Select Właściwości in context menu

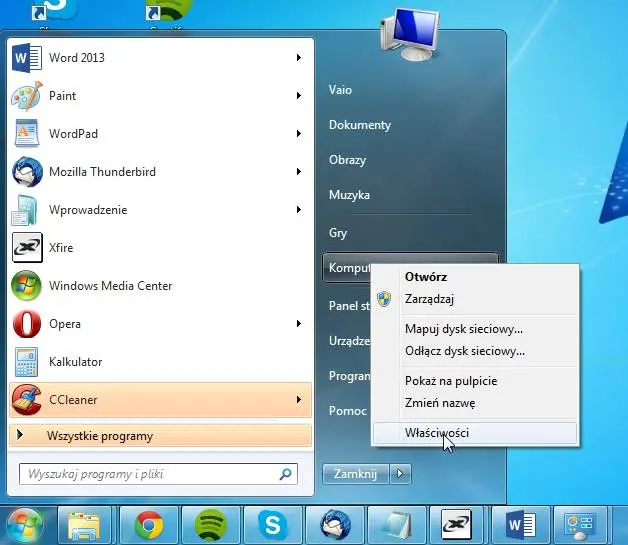(436, 433)
